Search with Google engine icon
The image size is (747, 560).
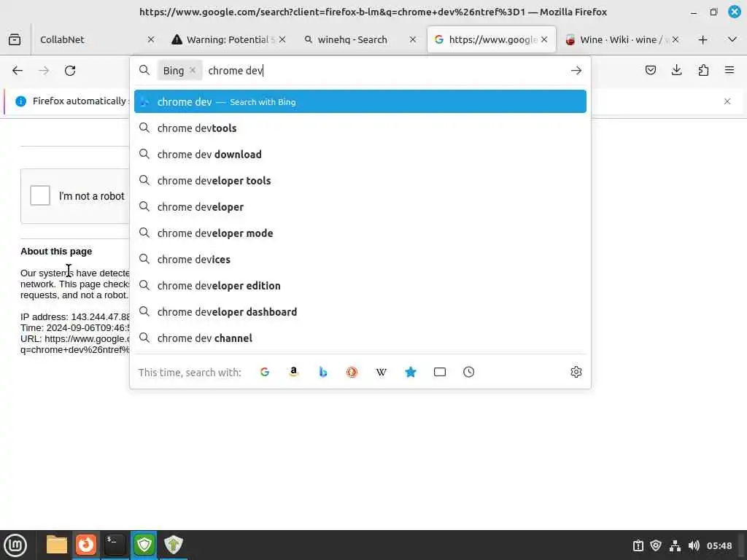265,372
